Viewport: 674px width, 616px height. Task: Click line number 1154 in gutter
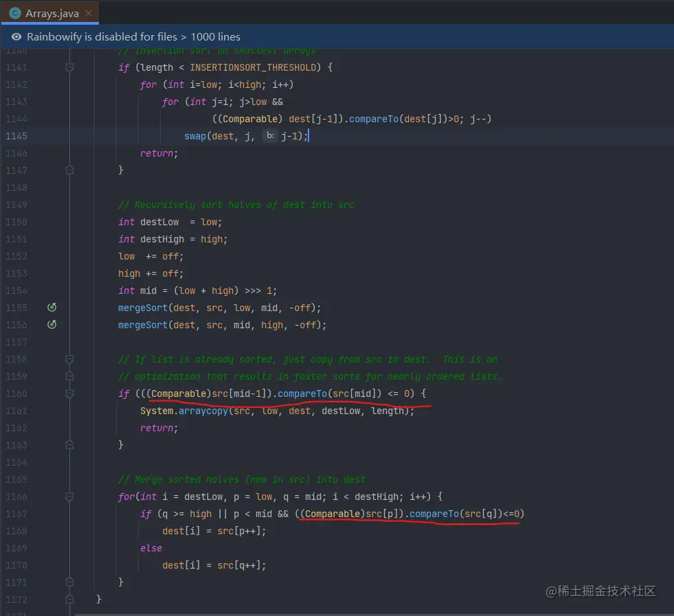16,290
